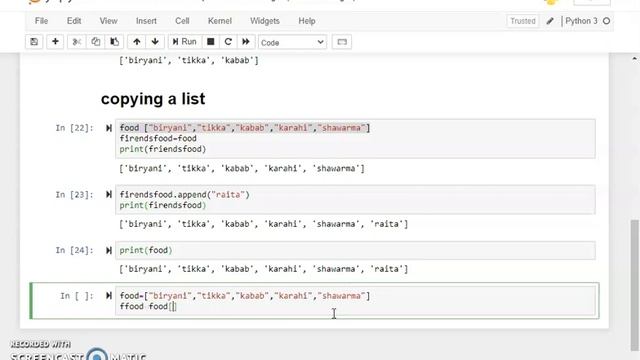The width and height of the screenshot is (640, 360).
Task: Click the pencil edit icon near Trusted
Action: tap(550, 21)
